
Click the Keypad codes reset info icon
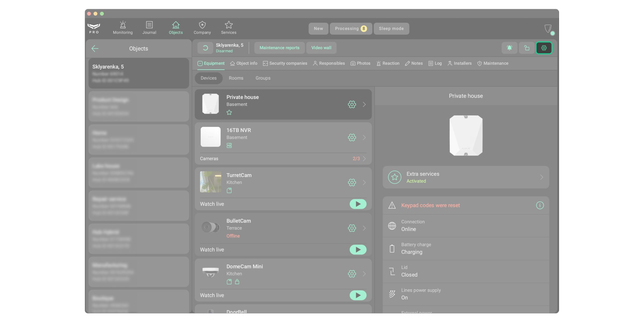pyautogui.click(x=540, y=205)
